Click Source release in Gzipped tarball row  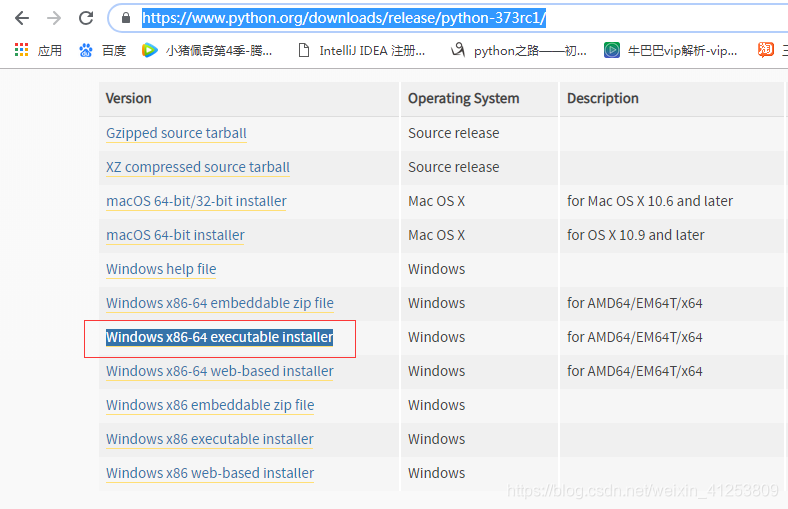[454, 133]
